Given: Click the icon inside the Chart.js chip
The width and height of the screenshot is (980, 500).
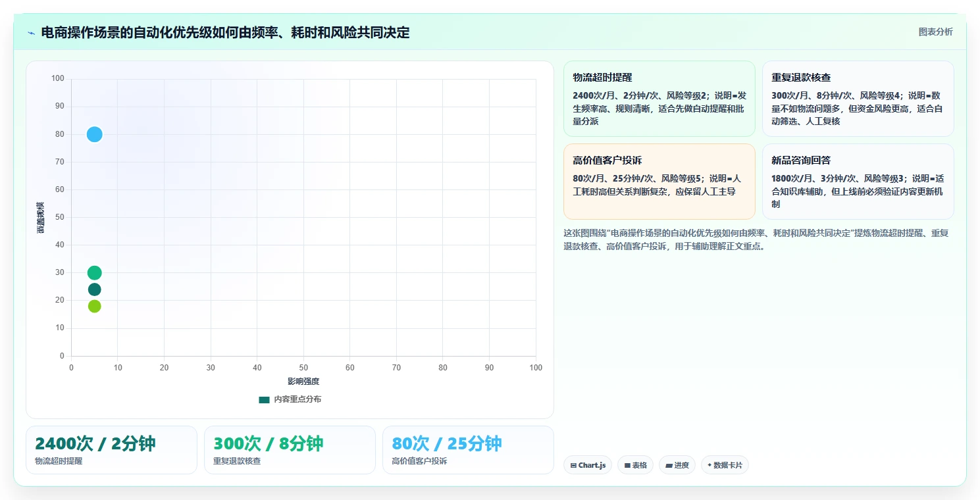Looking at the screenshot, I should [573, 465].
